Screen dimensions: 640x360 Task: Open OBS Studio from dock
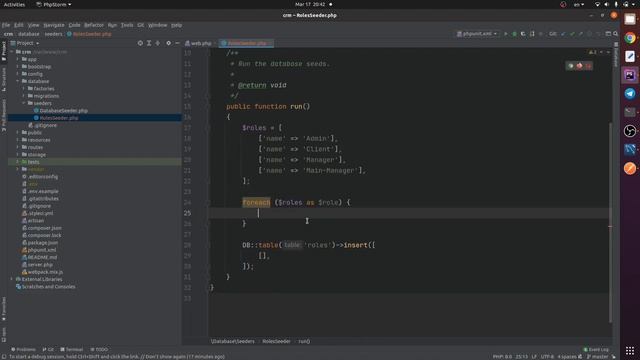(630, 131)
